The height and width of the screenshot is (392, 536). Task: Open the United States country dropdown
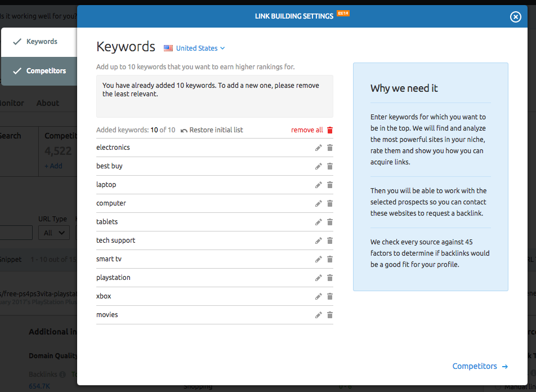coord(200,48)
